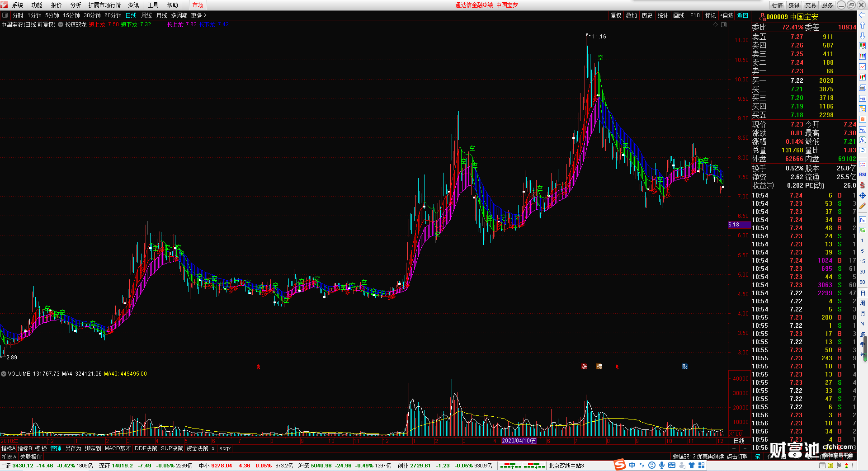Click the Tongdaxin logo in the title bar
Image resolution: width=868 pixels, height=471 pixels.
click(x=5, y=5)
